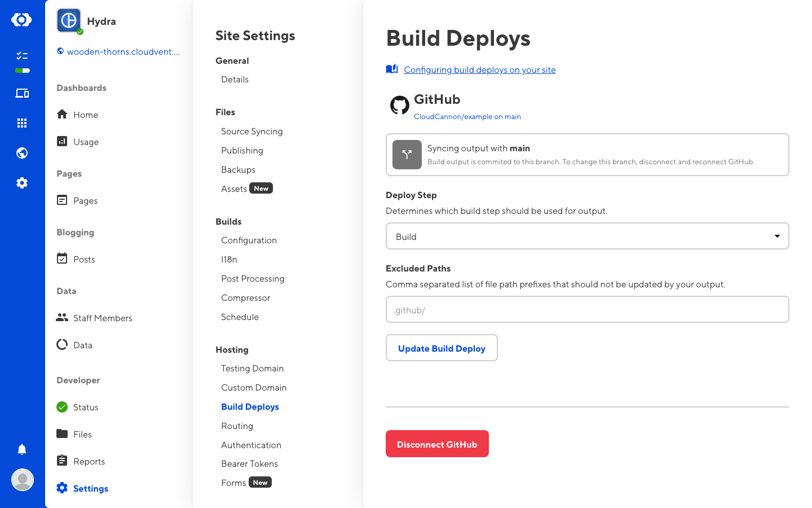The width and height of the screenshot is (812, 508).
Task: Click the Posts calendar icon
Action: 62,259
